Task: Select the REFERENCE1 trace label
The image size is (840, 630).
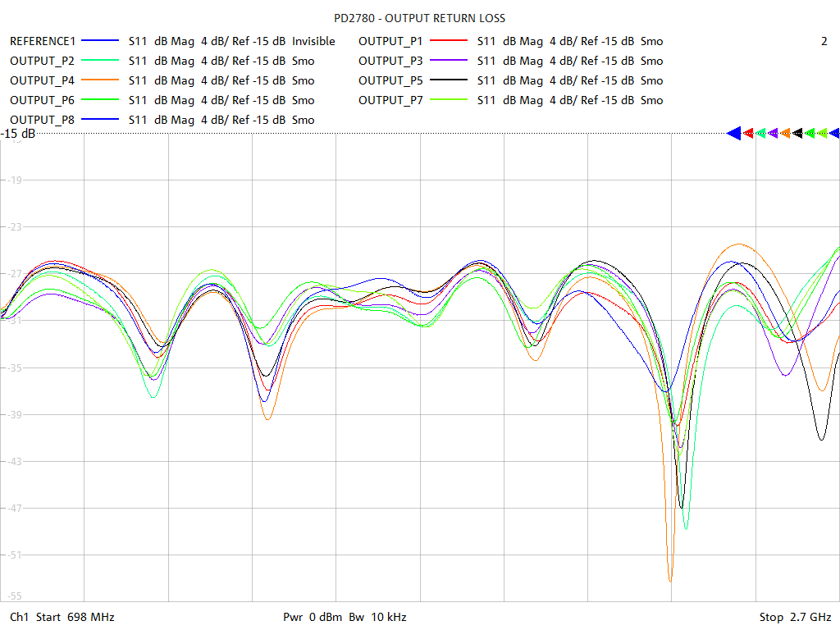Action: point(43,41)
